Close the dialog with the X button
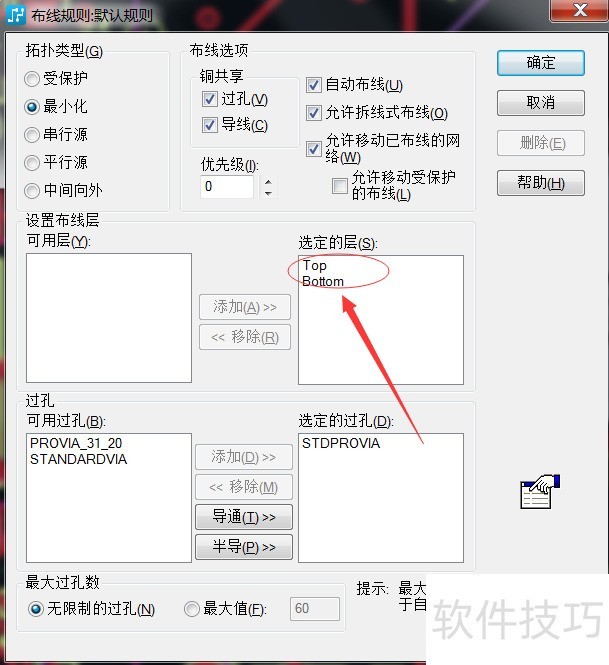The width and height of the screenshot is (609, 665). [x=580, y=10]
